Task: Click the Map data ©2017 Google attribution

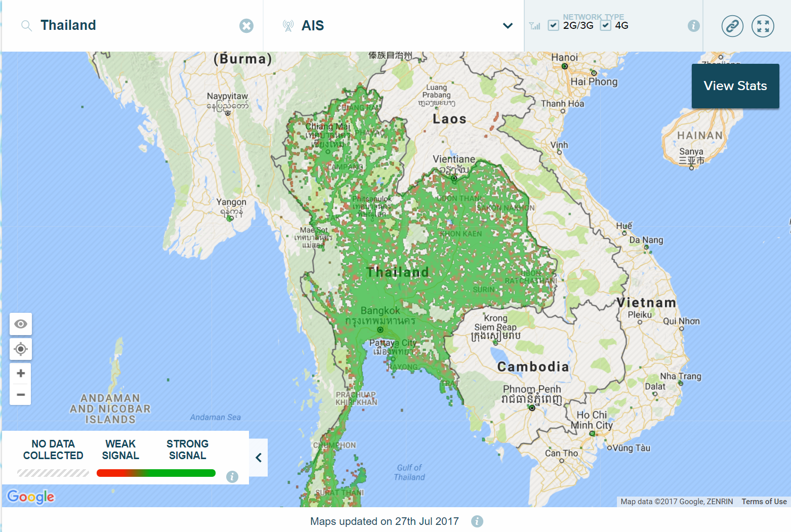Action: pyautogui.click(x=677, y=502)
